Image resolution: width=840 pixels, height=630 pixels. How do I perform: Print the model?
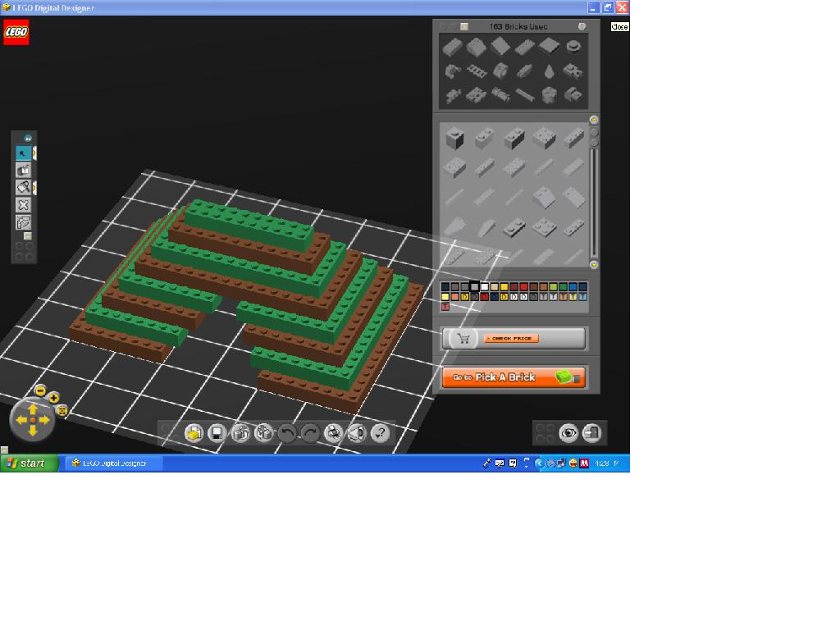pos(334,433)
